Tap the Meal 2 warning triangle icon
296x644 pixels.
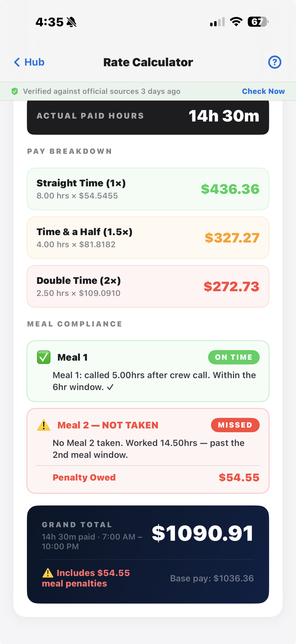44,425
